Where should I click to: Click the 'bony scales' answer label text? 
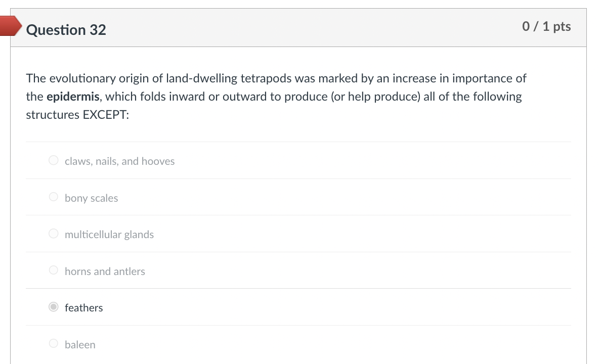tap(91, 198)
